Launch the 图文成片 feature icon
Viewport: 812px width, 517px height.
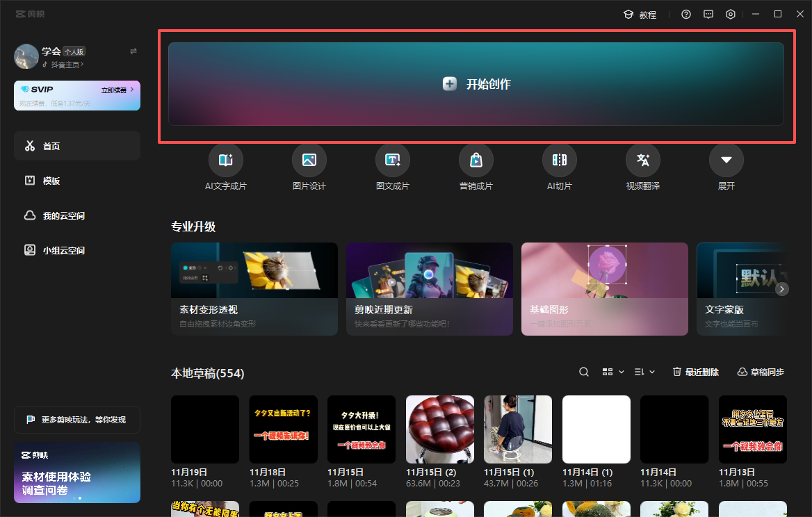tap(393, 161)
